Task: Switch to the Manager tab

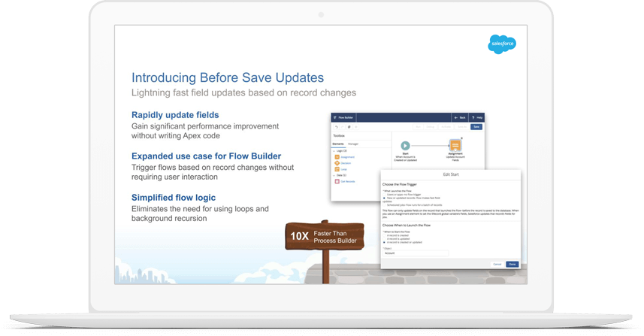Action: [x=353, y=144]
